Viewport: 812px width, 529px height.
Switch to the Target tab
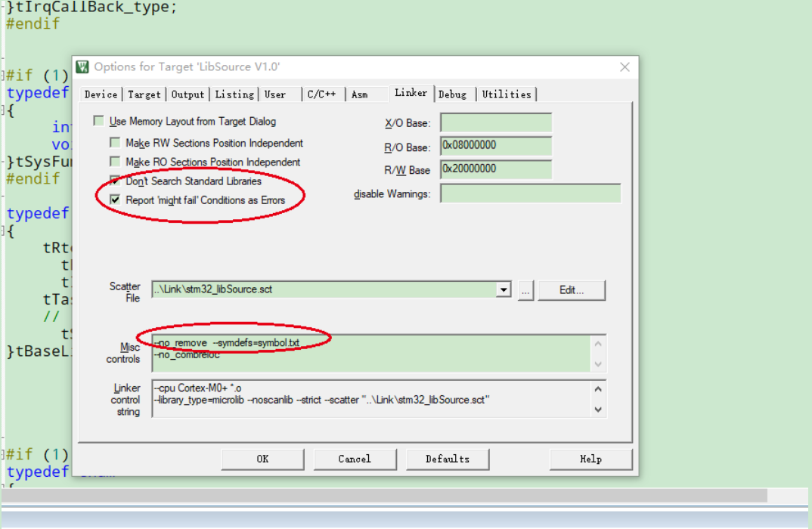click(x=144, y=94)
